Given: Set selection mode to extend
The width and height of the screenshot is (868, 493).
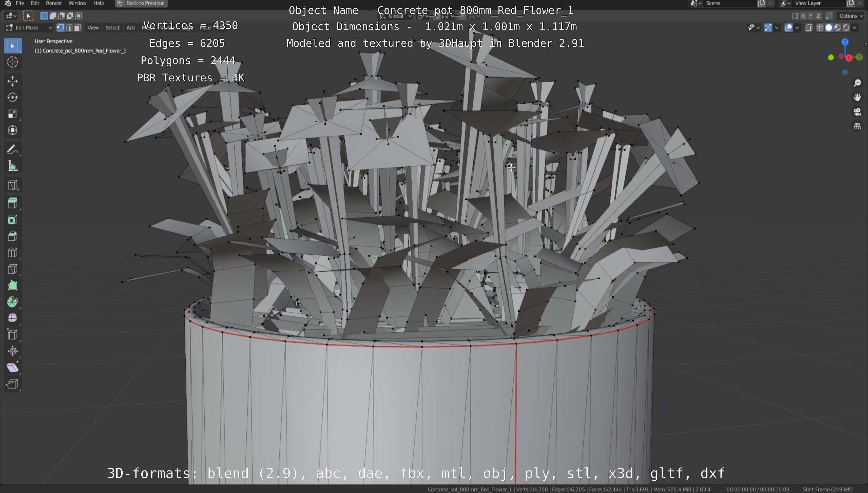Looking at the screenshot, I should tap(53, 15).
